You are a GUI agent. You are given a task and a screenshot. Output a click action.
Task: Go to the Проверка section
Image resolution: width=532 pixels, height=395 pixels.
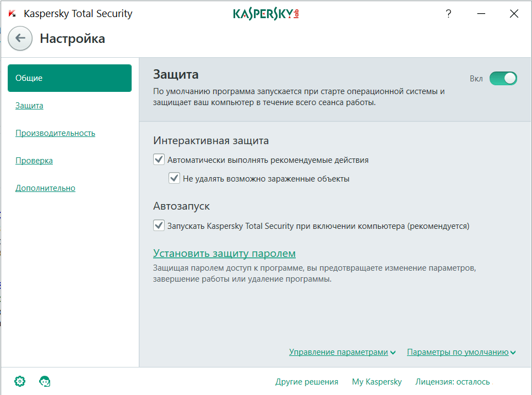(34, 160)
